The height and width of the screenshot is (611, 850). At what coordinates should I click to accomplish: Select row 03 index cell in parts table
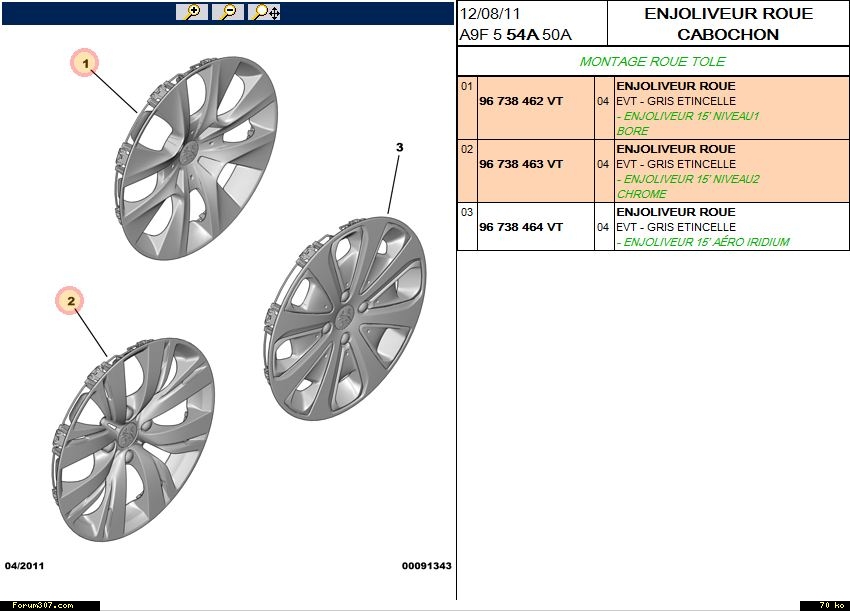(x=467, y=212)
